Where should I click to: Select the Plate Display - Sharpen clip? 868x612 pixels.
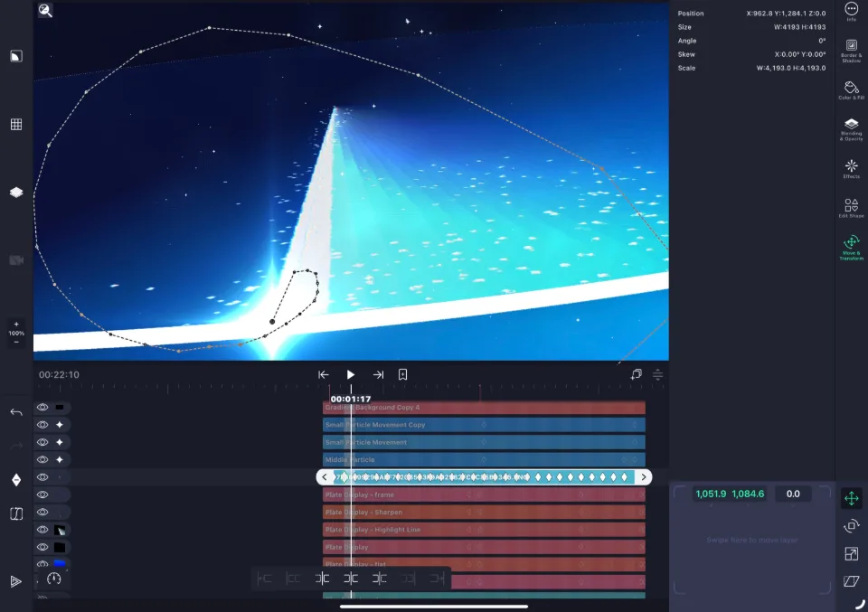[484, 513]
